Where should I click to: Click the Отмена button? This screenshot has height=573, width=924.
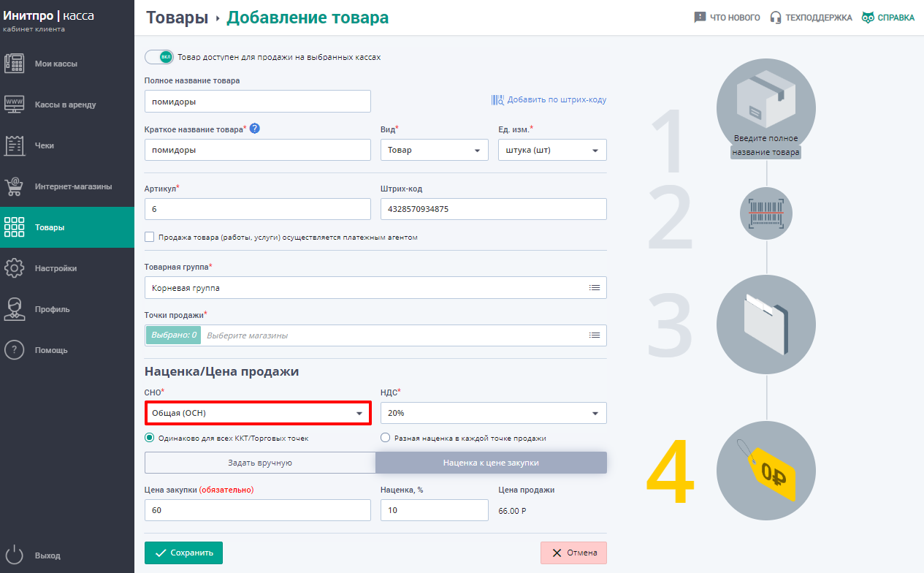point(573,553)
